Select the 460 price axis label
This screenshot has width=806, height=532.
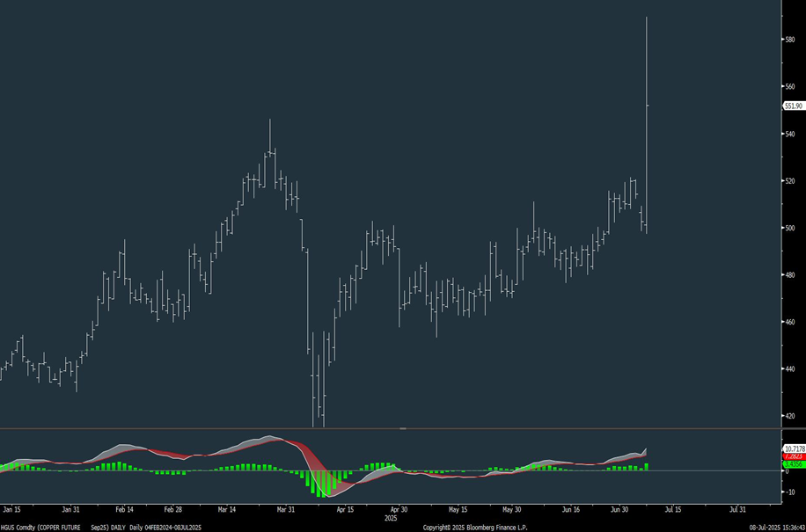tap(790, 322)
